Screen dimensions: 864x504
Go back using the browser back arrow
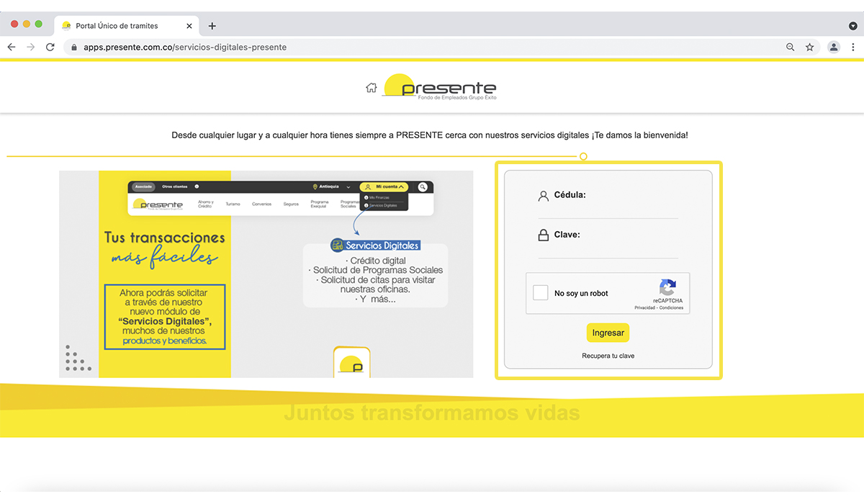click(x=12, y=47)
